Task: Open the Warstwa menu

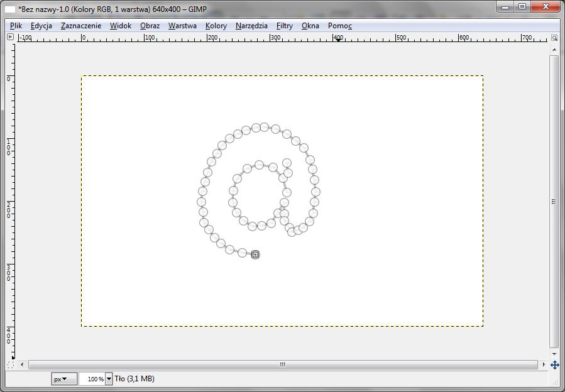Action: [182, 26]
